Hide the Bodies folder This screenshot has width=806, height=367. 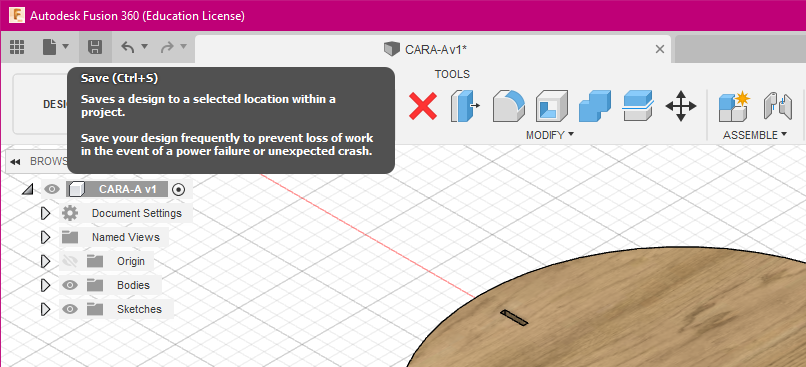[x=70, y=285]
